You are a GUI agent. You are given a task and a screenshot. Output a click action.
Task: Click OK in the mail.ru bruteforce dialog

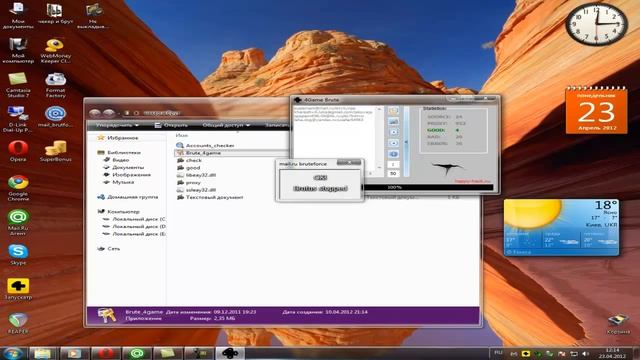[320, 178]
